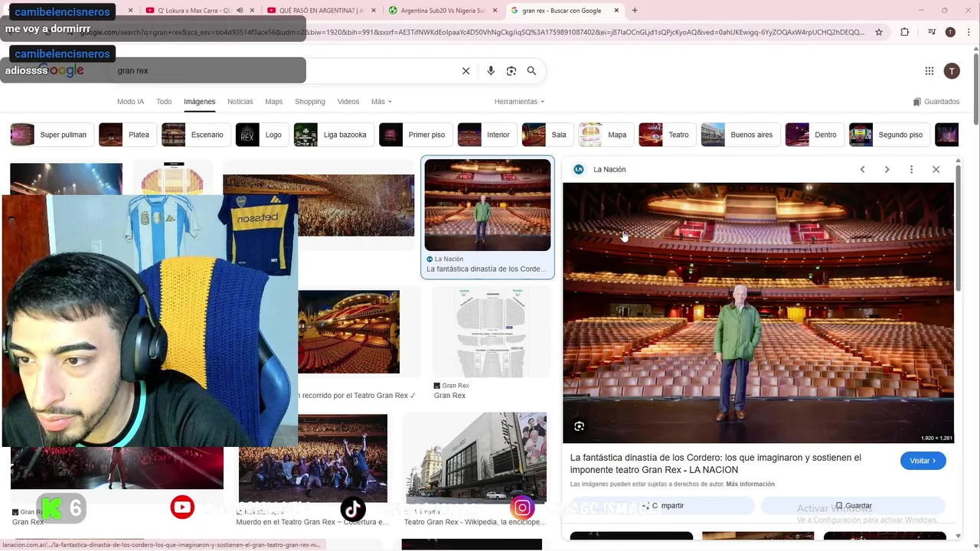Filter images by Mapa chip
Screen dimensions: 980x551
606,135
